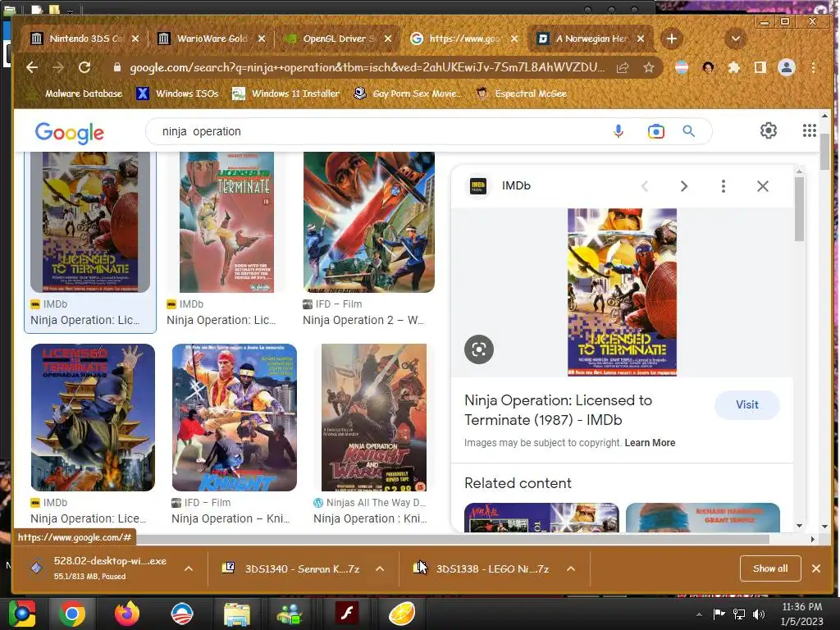Screen dimensions: 840x630
Task: Search by voice with the microphone icon
Action: (619, 131)
